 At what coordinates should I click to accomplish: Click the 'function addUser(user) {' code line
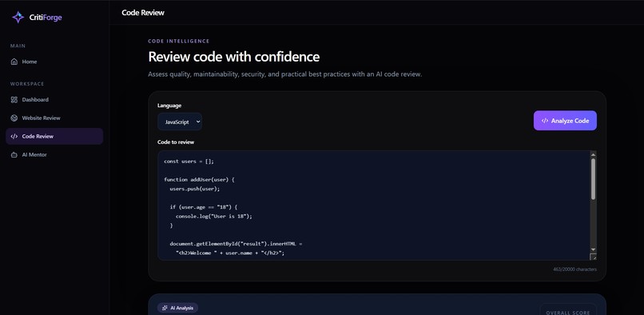199,180
